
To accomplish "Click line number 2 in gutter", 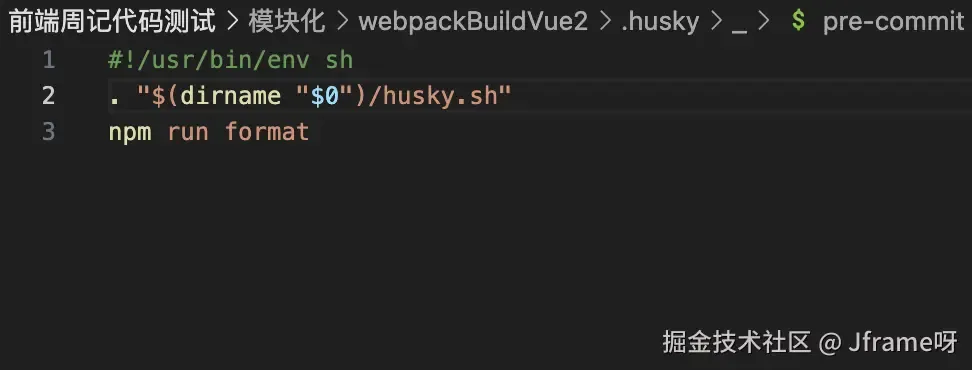I will click(48, 96).
